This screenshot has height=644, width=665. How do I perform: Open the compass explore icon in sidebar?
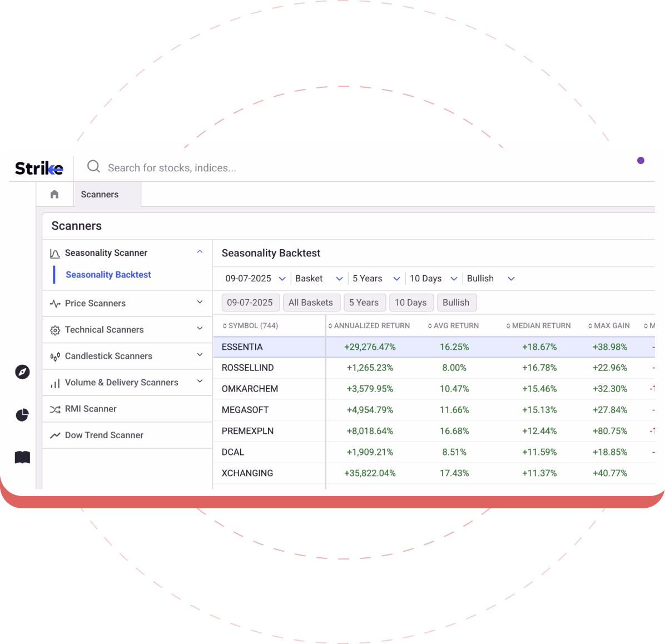(x=22, y=372)
